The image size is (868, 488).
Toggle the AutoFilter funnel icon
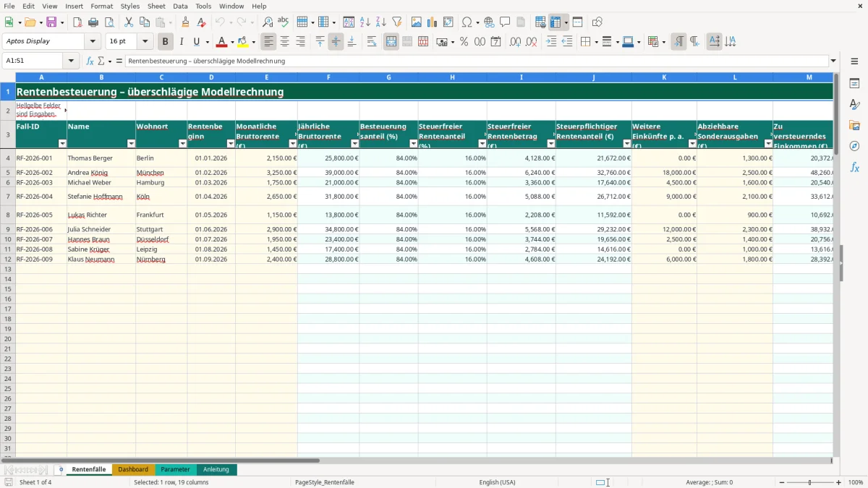click(397, 22)
